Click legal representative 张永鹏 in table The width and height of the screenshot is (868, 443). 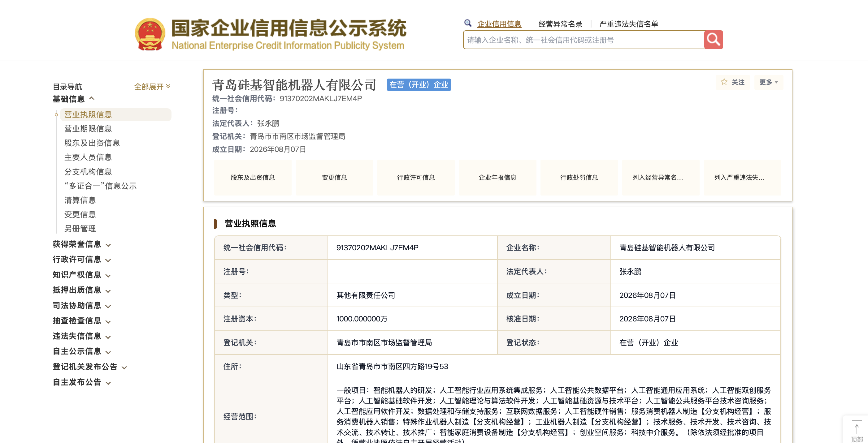(x=630, y=272)
